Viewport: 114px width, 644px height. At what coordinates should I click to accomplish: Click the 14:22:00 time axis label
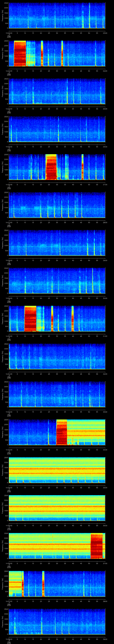tap(9, 33)
